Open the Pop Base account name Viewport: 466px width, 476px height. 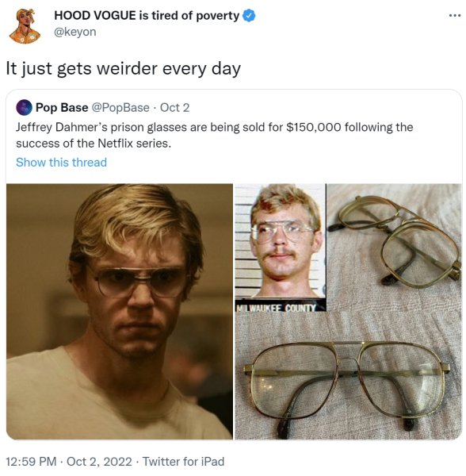pos(62,107)
